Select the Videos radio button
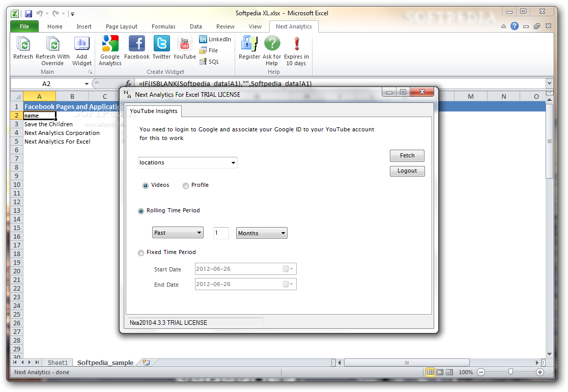 point(146,185)
